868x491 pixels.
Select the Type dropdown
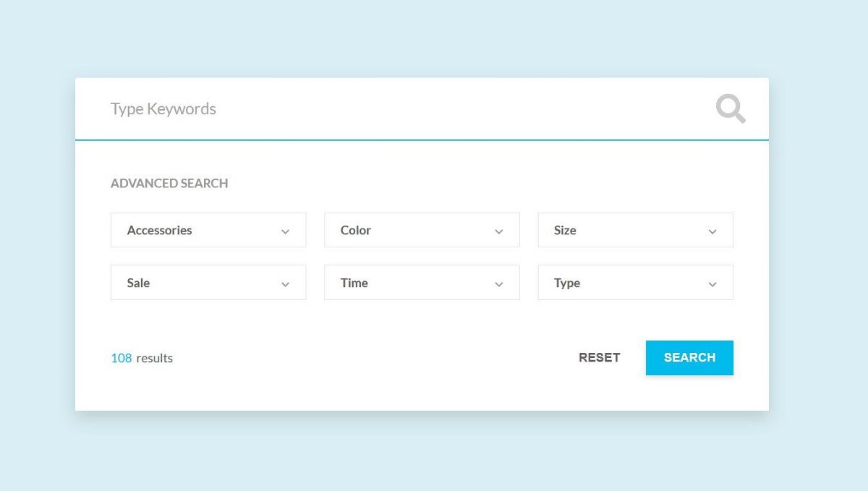(x=636, y=283)
